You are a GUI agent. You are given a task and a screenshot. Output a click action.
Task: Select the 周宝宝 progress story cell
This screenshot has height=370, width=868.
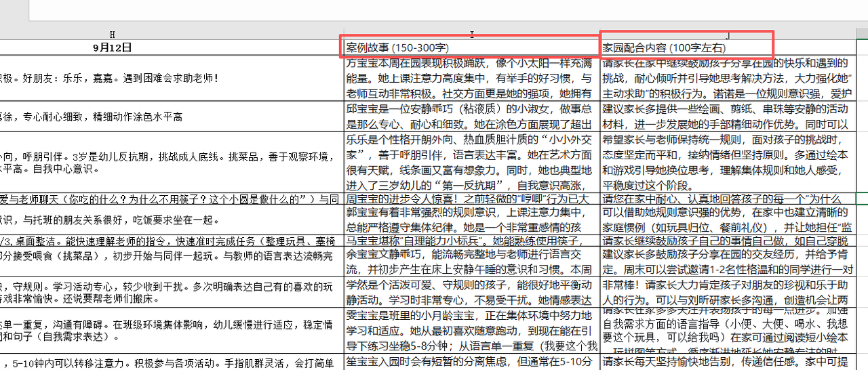[x=472, y=199]
